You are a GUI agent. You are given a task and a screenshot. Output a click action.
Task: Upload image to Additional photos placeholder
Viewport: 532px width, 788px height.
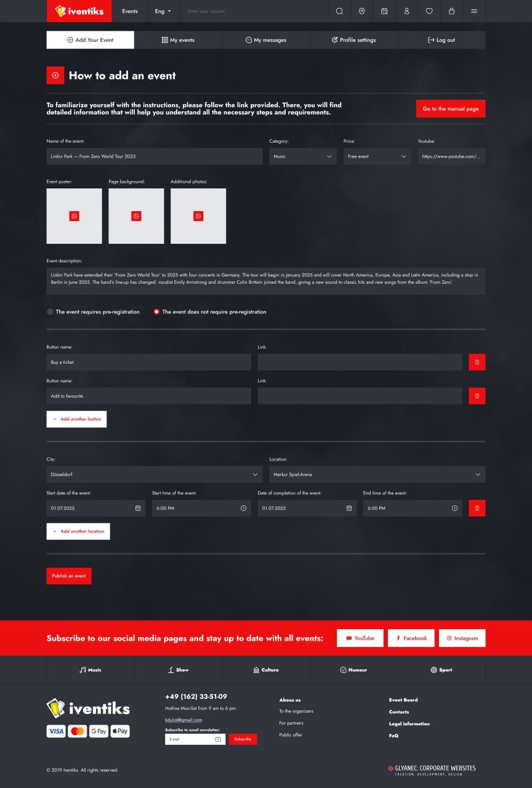pyautogui.click(x=198, y=216)
